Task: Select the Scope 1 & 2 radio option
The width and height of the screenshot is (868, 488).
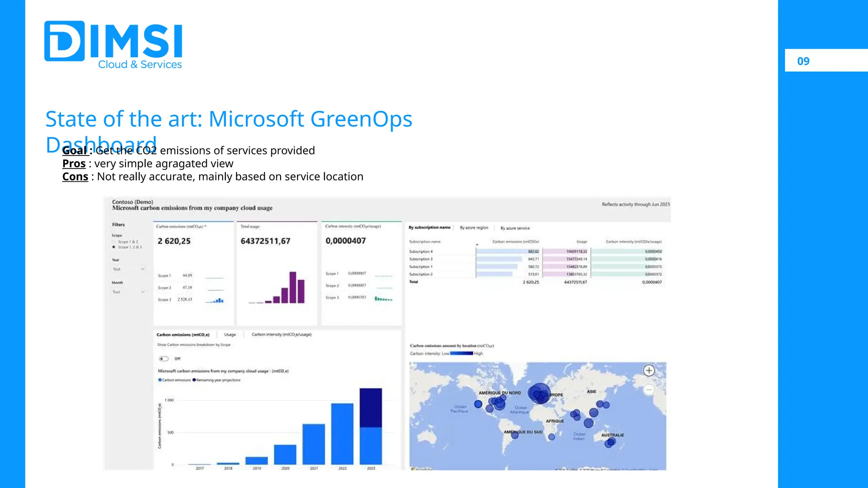Action: [x=114, y=241]
